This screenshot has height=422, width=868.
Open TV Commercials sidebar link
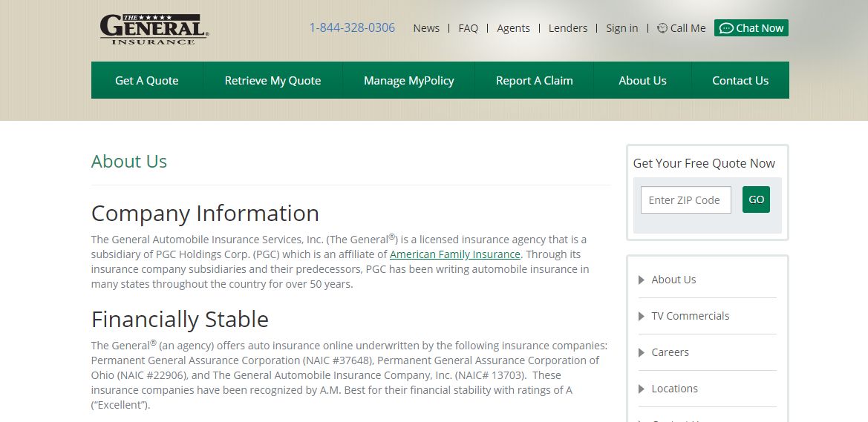coord(691,316)
